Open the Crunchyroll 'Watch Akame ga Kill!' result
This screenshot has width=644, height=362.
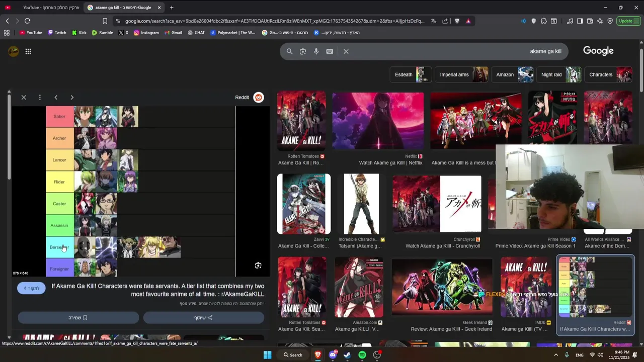[437, 204]
